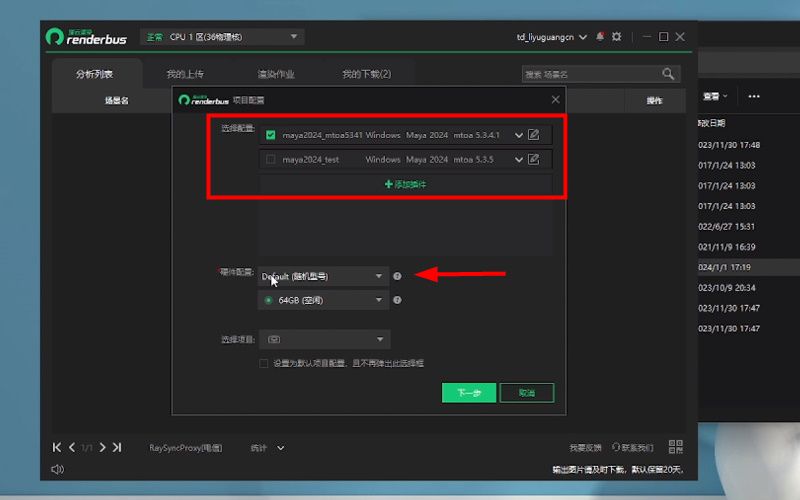Open the settings gear in the header
The height and width of the screenshot is (500, 800).
[617, 37]
